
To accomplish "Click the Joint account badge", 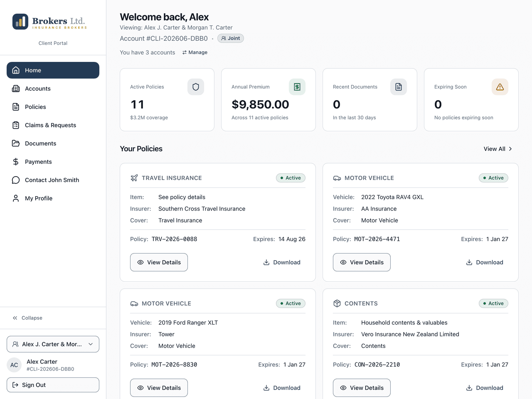I will (231, 38).
